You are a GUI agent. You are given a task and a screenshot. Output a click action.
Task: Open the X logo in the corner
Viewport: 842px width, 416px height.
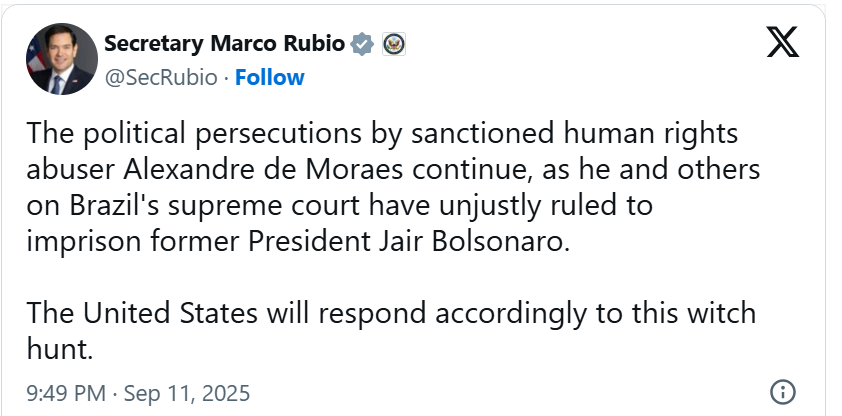coord(782,42)
